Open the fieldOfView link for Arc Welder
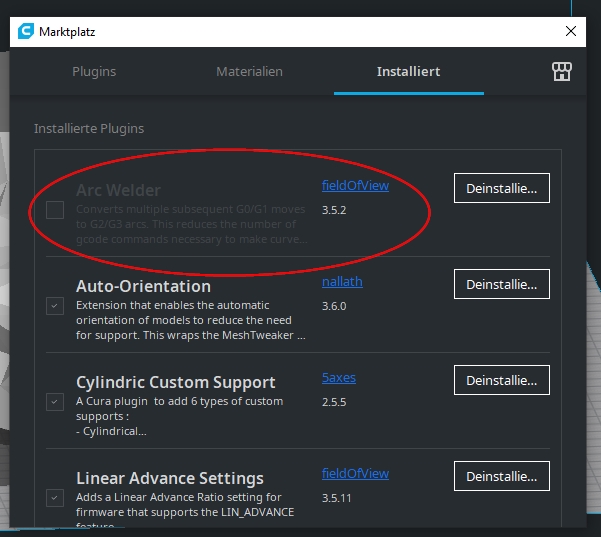Screen dimensions: 601x537 pos(355,186)
